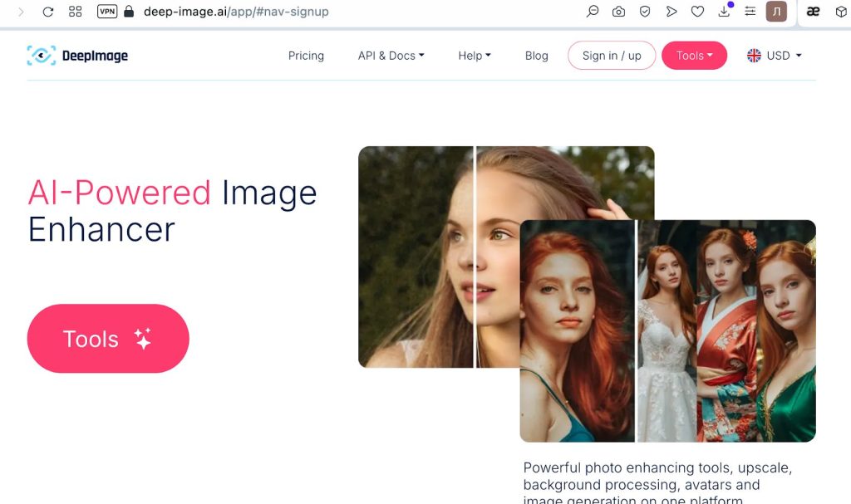851x504 pixels.
Task: Open the browser tab grid icon
Action: pos(75,12)
